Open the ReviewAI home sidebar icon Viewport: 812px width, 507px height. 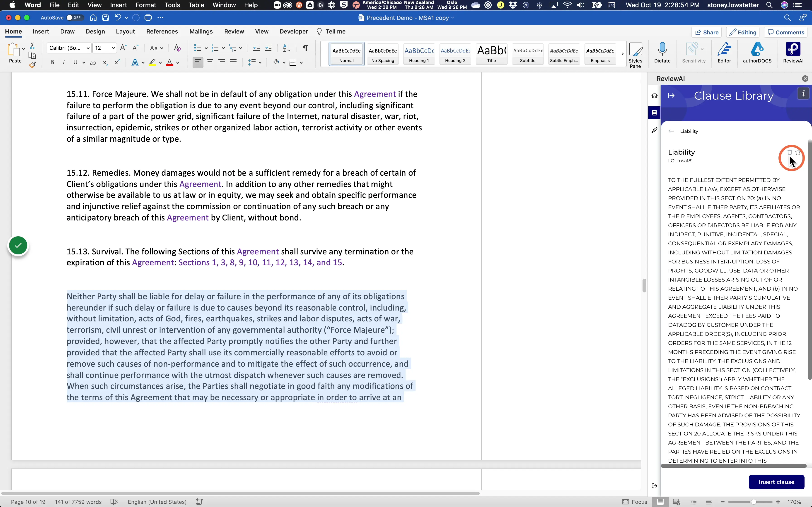point(654,96)
